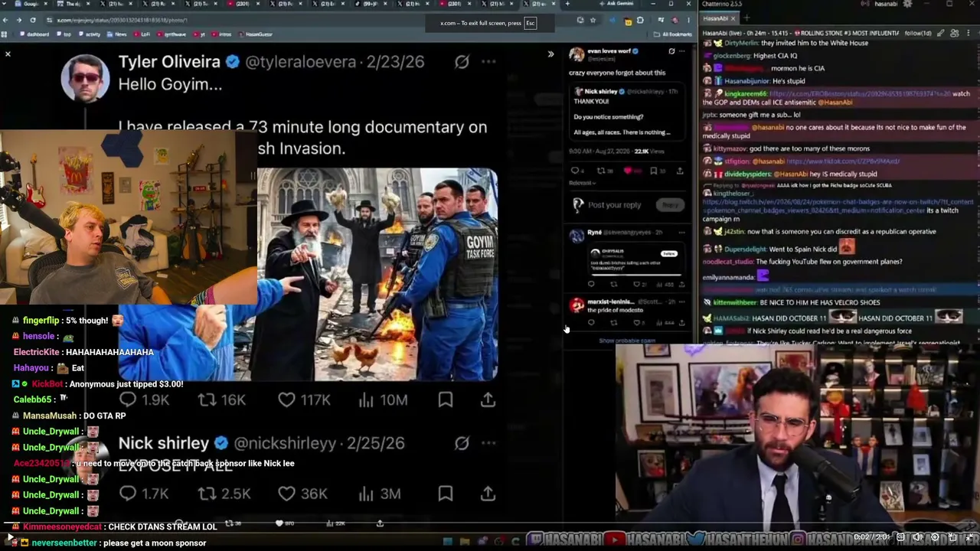980x551 pixels.
Task: Go back in the browser
Action: tap(5, 20)
